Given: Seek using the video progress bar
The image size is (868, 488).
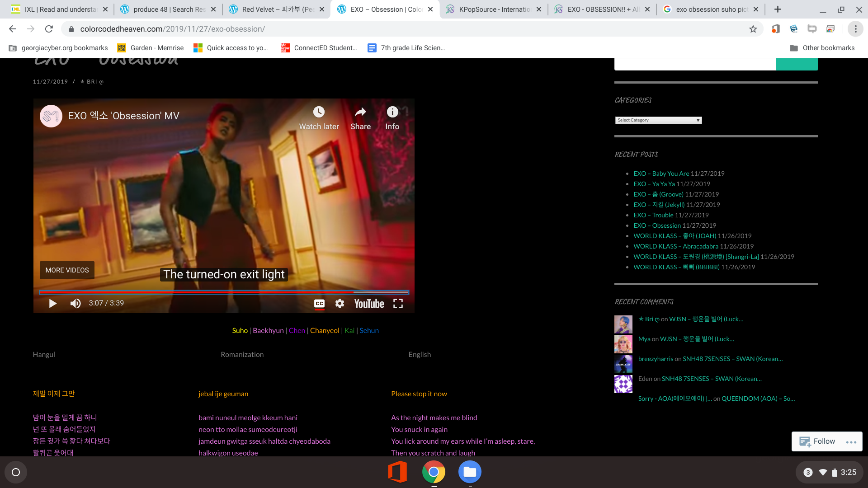Looking at the screenshot, I should click(x=224, y=292).
